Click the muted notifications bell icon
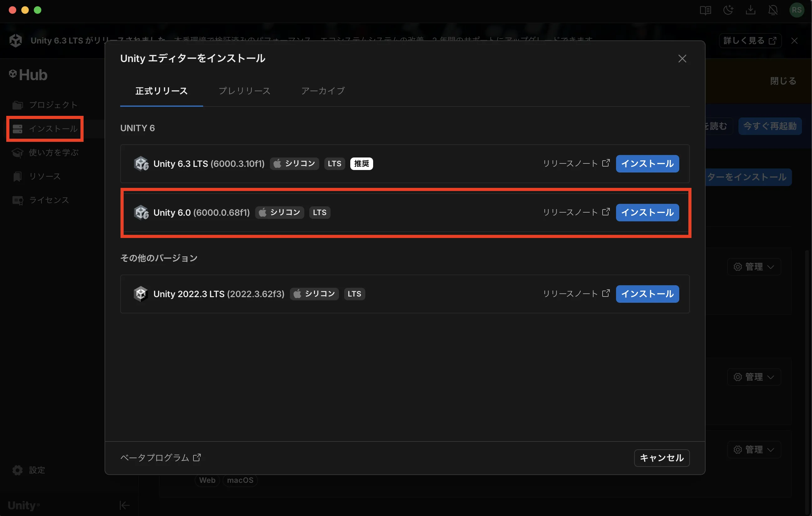This screenshot has width=812, height=516. 773,10
